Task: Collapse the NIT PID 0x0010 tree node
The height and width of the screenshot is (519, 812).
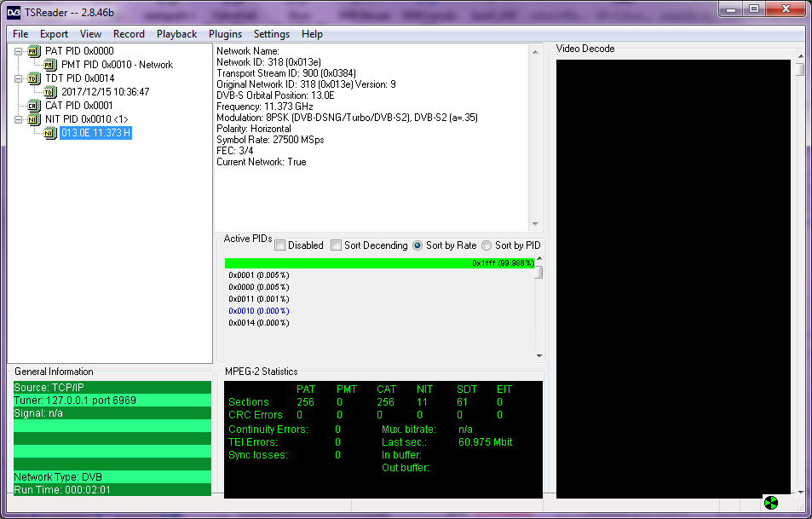Action: pos(18,119)
